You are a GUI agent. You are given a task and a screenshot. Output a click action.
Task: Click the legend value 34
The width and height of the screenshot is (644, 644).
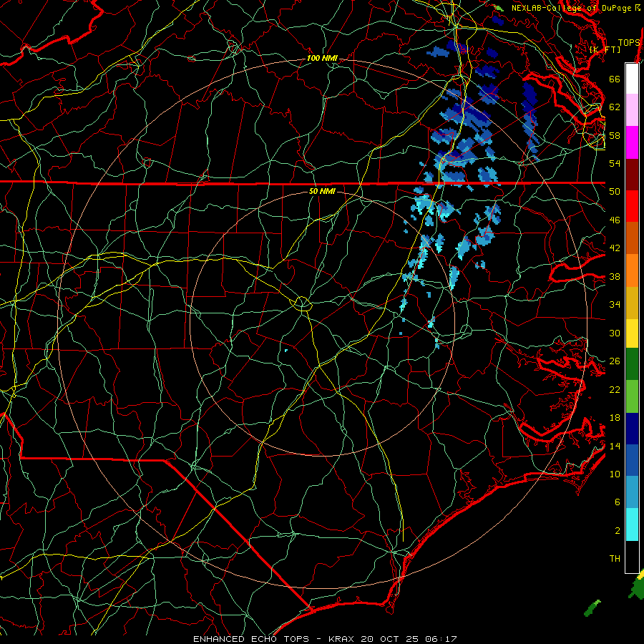point(615,304)
